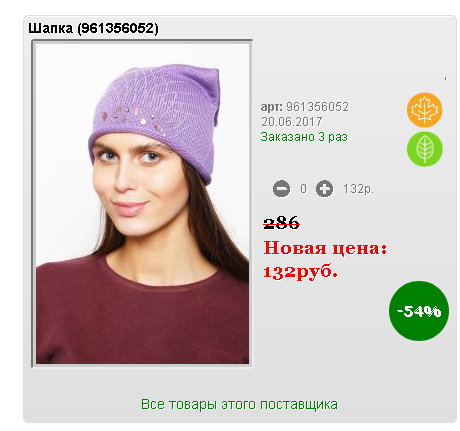Click the gray 132р. price beside the plus button

[x=358, y=189]
